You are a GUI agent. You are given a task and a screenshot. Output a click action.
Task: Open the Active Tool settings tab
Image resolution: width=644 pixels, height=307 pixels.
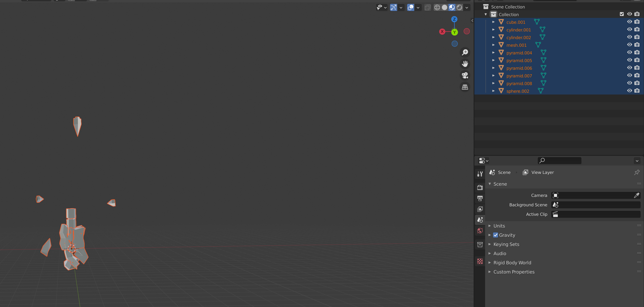coord(480,173)
